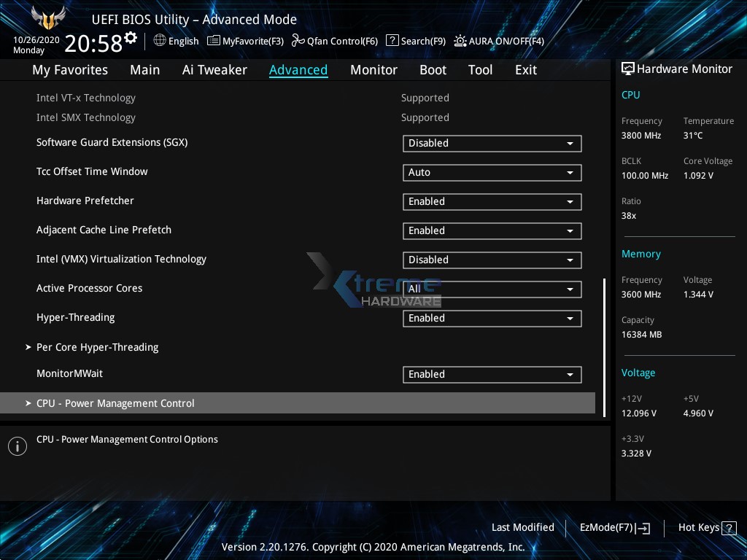Click the info icon near CPU Power Management description
Viewport: 747px width, 560px height.
(17, 446)
